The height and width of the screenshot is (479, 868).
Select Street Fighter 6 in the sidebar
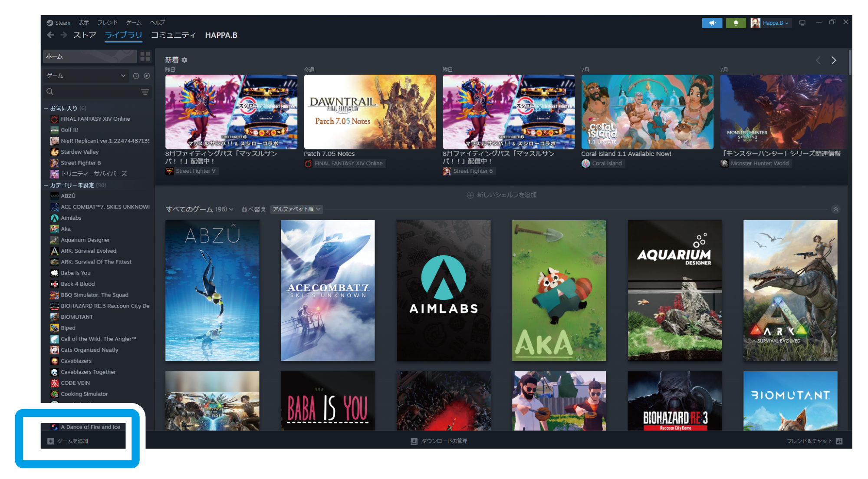click(x=81, y=163)
